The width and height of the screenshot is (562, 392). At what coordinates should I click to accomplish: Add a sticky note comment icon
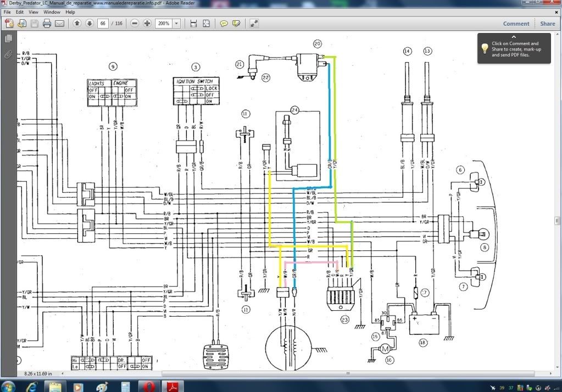pos(224,24)
